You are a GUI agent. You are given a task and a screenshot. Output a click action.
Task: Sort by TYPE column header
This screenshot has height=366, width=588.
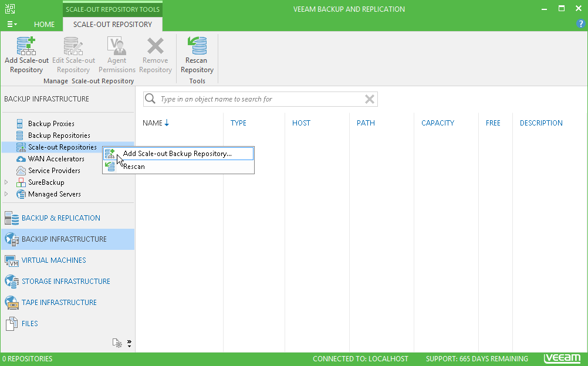click(x=238, y=123)
